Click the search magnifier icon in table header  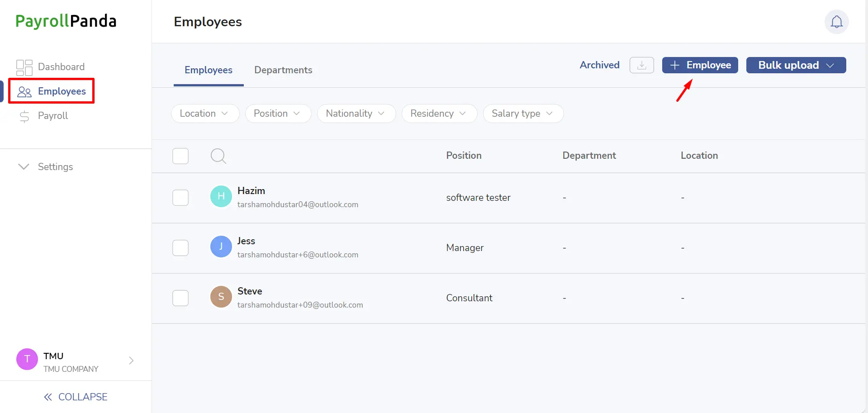click(218, 156)
